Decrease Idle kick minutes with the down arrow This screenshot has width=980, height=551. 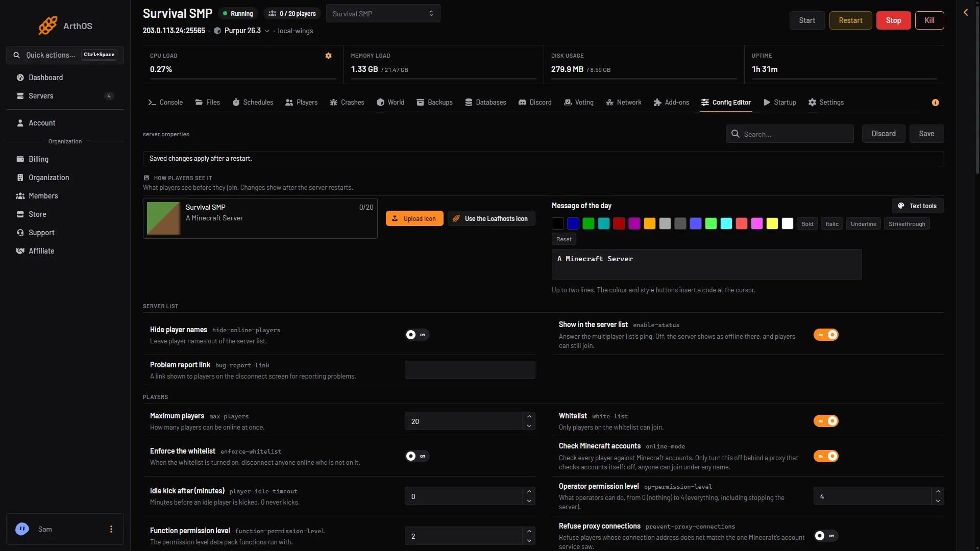pos(529,501)
